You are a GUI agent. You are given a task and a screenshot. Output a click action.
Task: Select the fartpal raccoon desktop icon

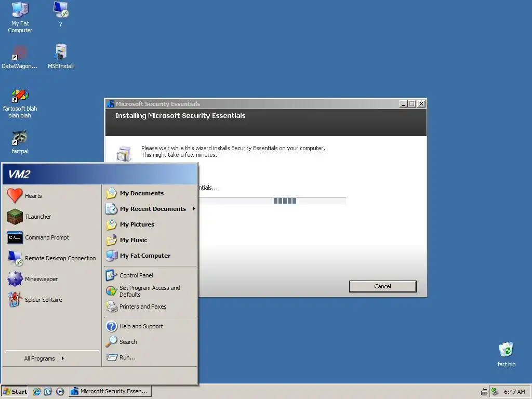[20, 142]
